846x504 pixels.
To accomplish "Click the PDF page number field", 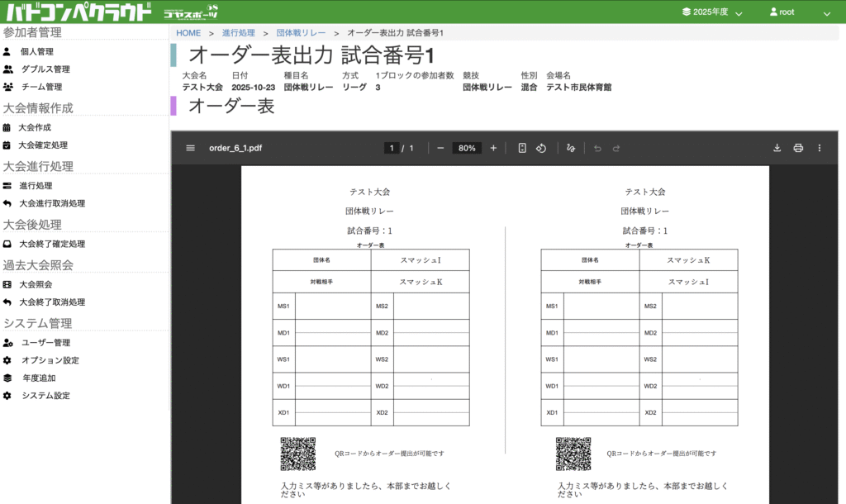I will (x=392, y=148).
